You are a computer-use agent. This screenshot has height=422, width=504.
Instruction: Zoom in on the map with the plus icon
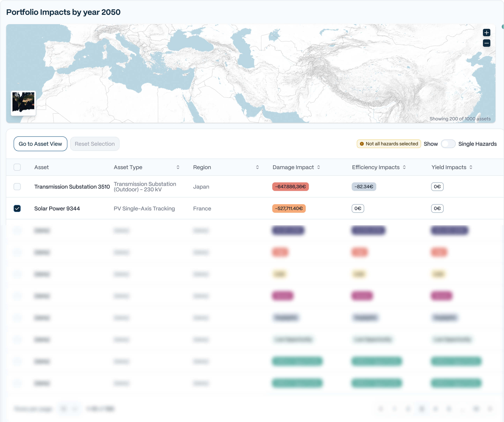click(x=487, y=33)
